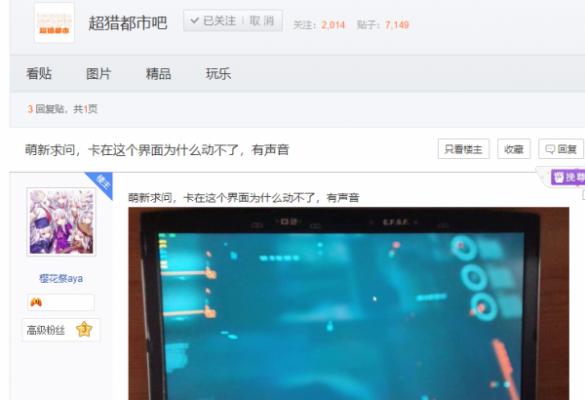
Task: Click the checkmark icon beside 已关注
Action: (194, 21)
